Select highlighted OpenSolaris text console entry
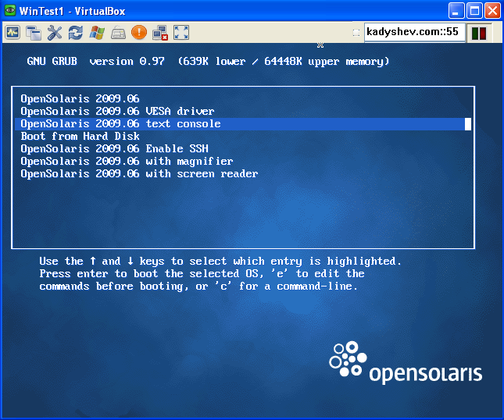 pos(120,124)
